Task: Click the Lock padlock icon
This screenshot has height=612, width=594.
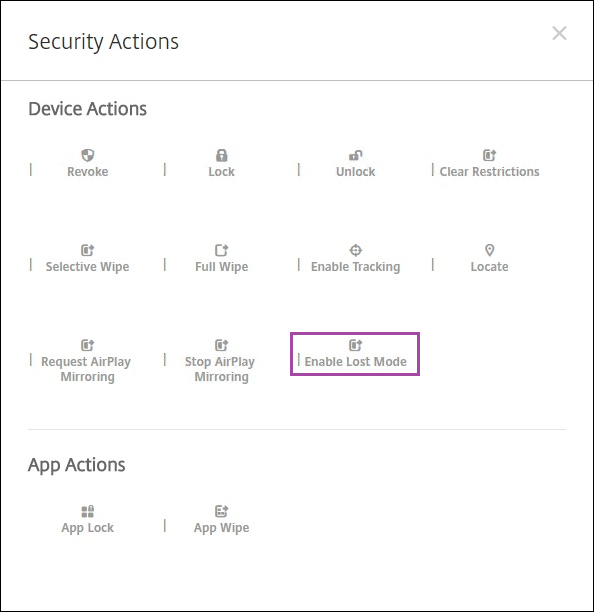Action: [x=221, y=155]
